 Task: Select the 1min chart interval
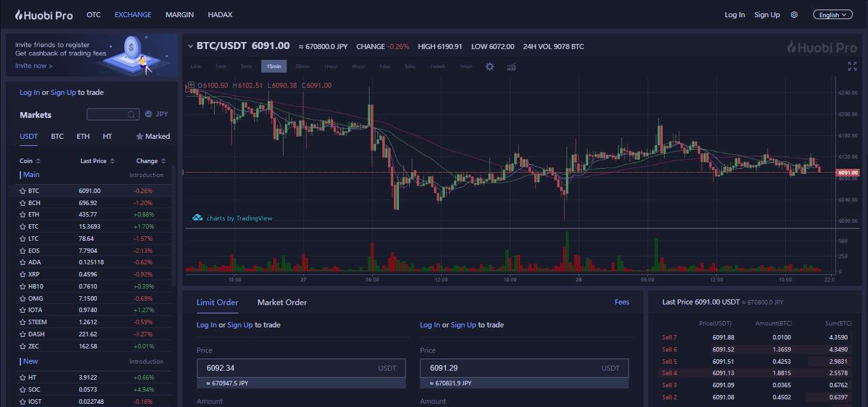tap(221, 66)
